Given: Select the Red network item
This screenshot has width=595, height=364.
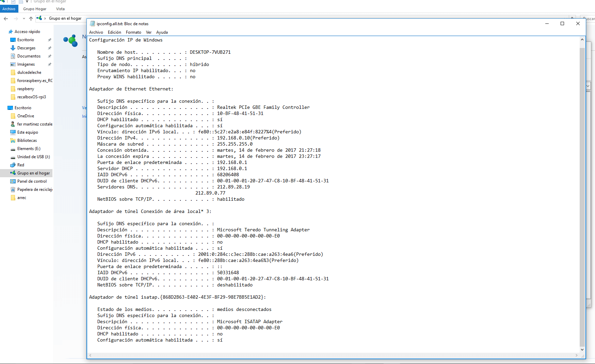Looking at the screenshot, I should coord(20,165).
